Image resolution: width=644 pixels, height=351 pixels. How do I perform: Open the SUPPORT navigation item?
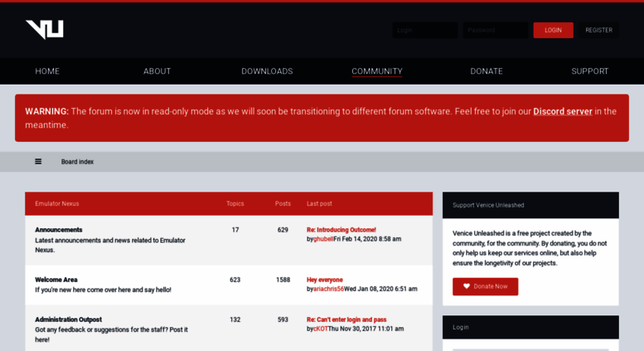[x=590, y=71]
